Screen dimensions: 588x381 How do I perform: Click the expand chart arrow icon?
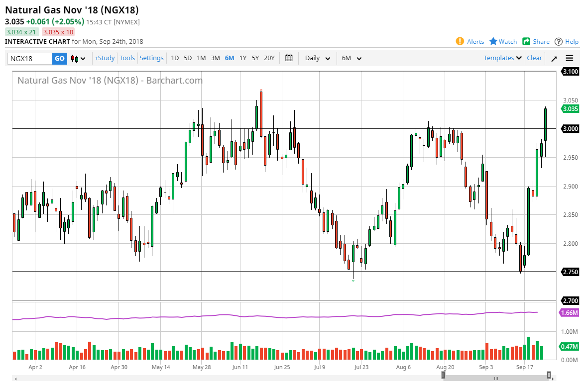(x=554, y=58)
